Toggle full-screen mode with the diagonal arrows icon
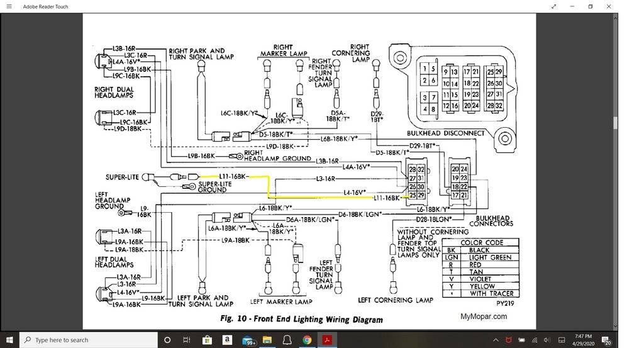The width and height of the screenshot is (644, 348). [x=553, y=6]
